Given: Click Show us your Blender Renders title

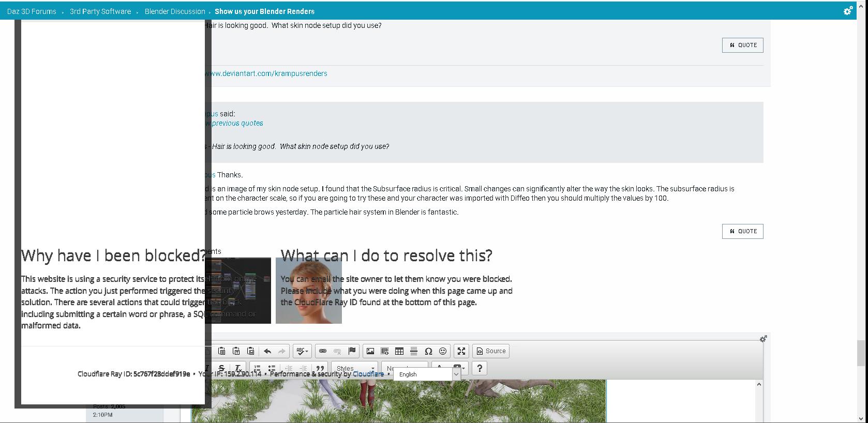Looking at the screenshot, I should [x=264, y=11].
